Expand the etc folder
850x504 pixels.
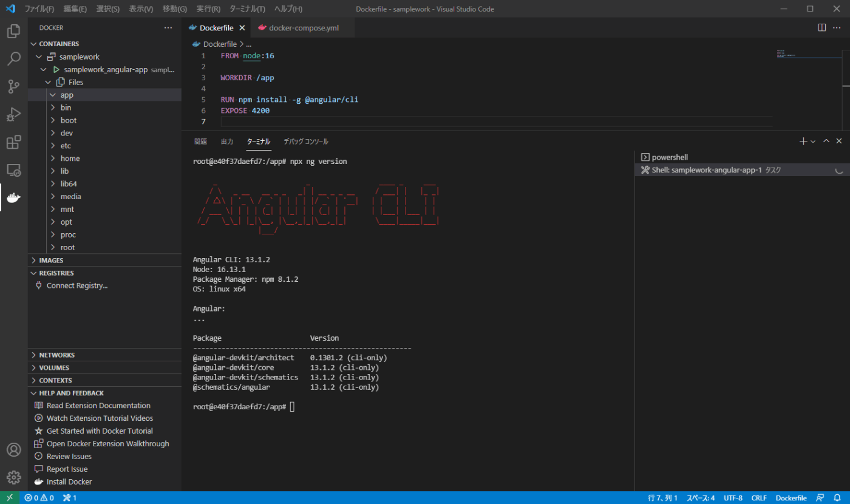[x=104, y=146]
